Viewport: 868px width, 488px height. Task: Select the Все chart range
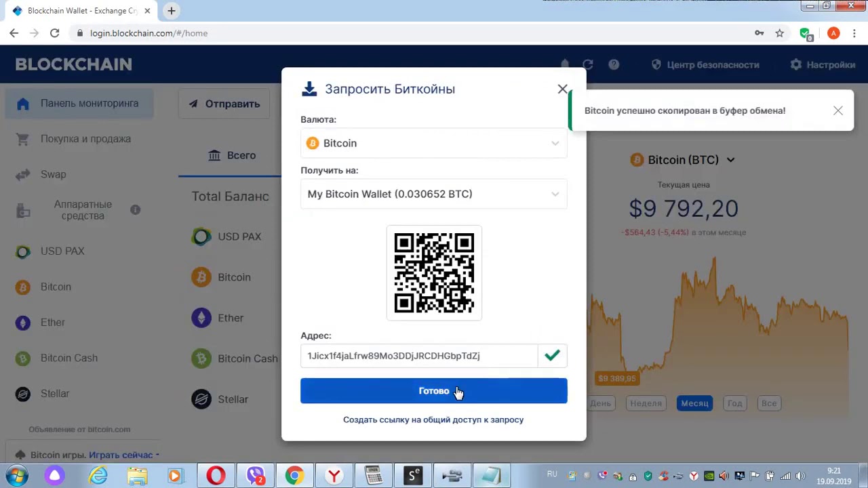769,403
